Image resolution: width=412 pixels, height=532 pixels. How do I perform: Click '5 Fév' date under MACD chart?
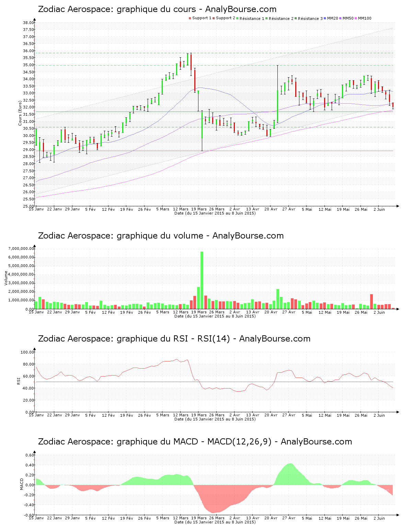[90, 518]
